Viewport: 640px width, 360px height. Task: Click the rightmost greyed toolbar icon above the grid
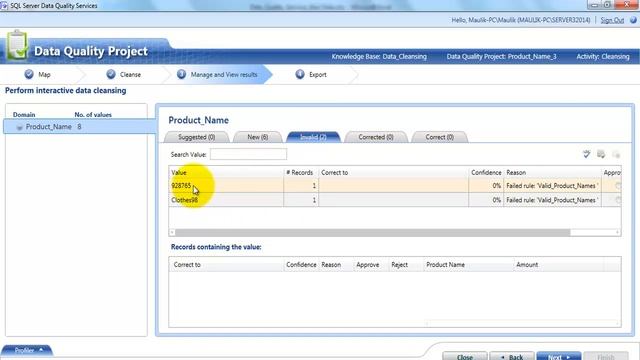pyautogui.click(x=616, y=154)
